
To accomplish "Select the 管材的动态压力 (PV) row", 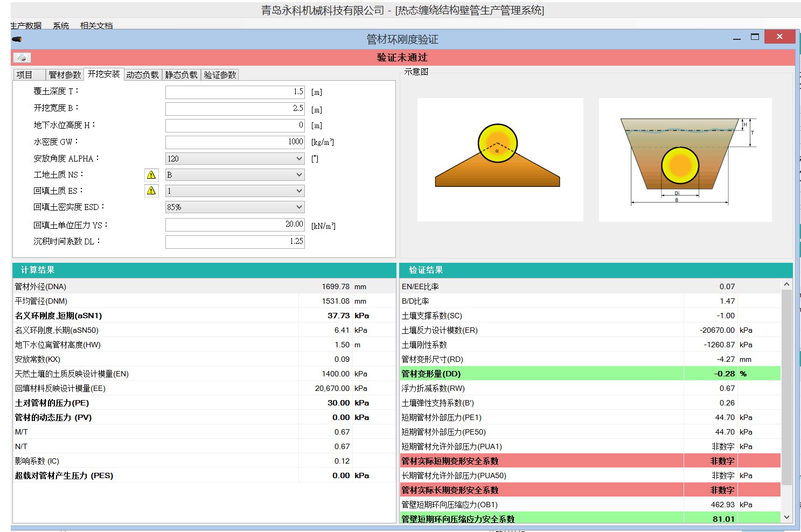I will coord(204,417).
